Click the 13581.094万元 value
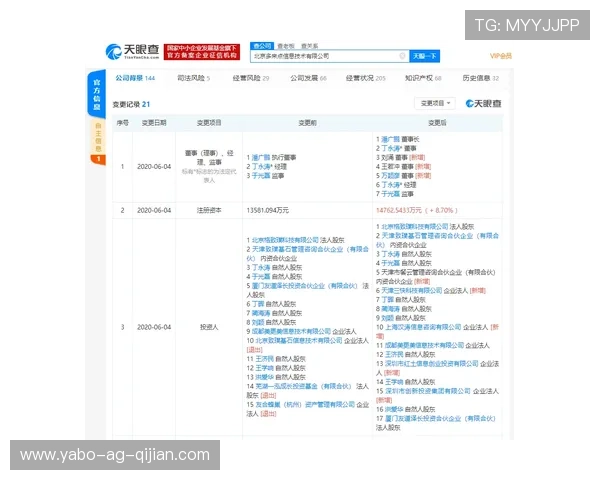The height and width of the screenshot is (480, 600). pos(267,210)
